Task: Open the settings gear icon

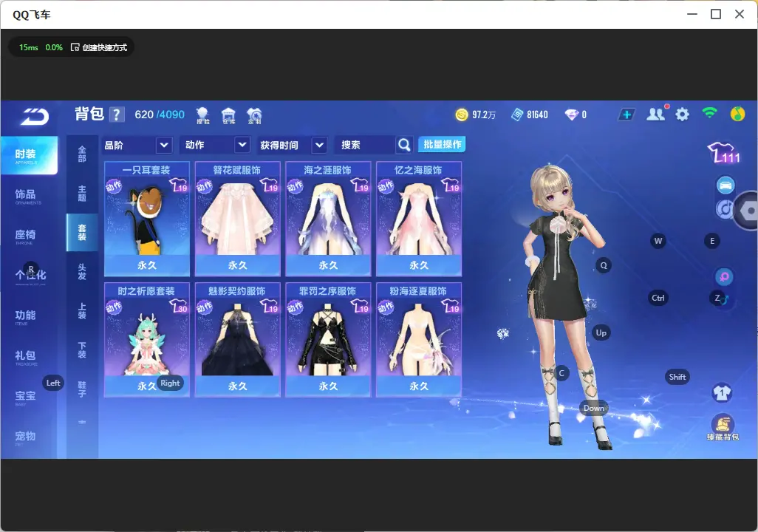Action: click(682, 115)
